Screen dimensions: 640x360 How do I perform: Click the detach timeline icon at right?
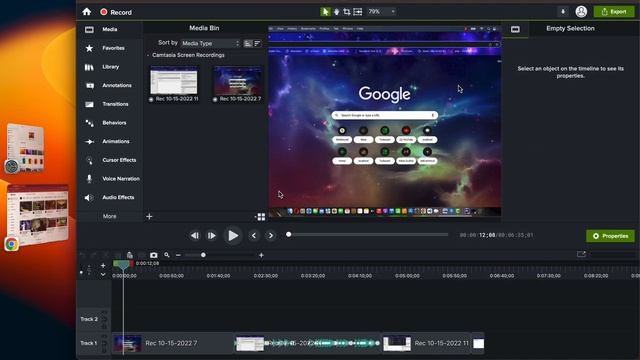(x=581, y=254)
